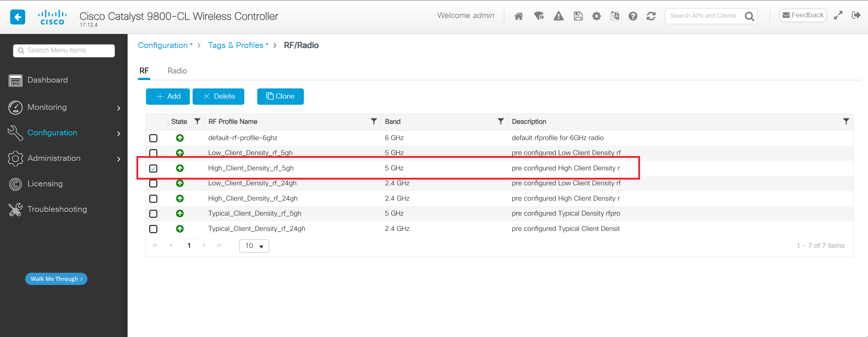Click the Add button

coord(168,97)
